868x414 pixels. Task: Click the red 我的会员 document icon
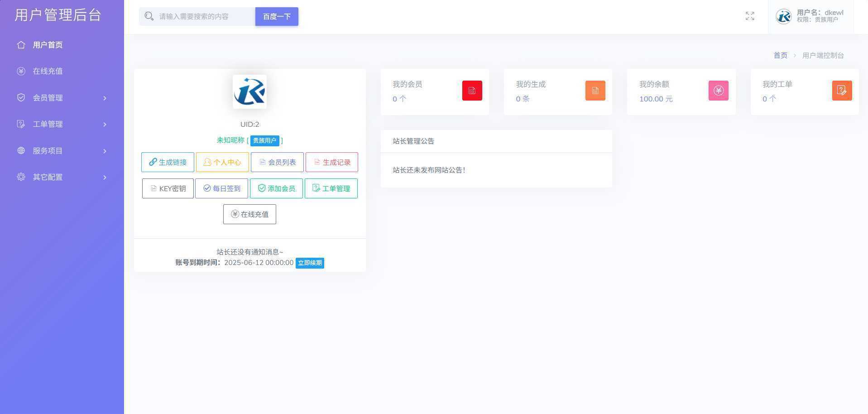pyautogui.click(x=472, y=91)
